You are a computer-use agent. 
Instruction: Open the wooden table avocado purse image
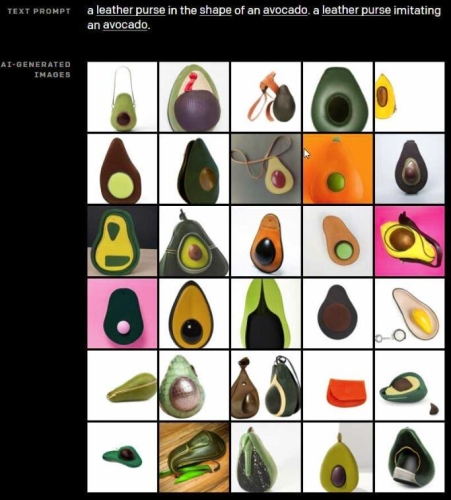pyautogui.click(x=194, y=457)
